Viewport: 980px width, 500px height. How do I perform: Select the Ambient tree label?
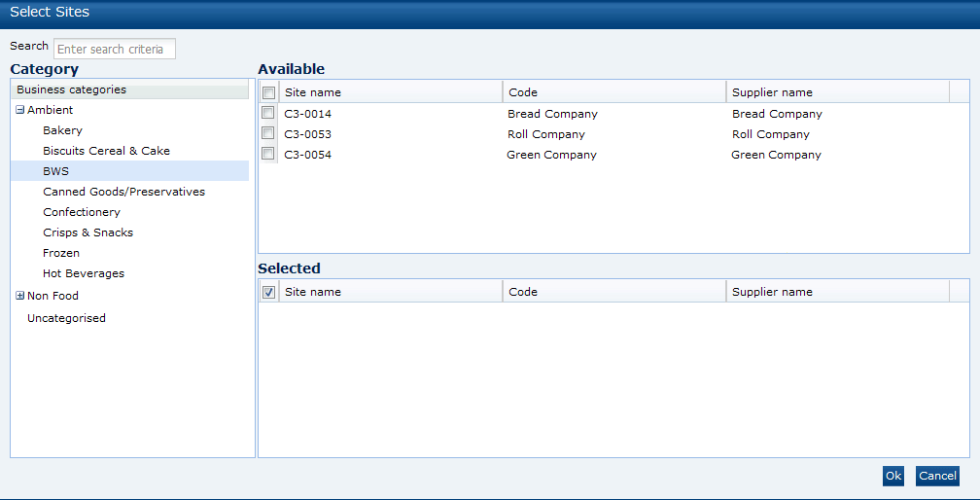point(50,110)
